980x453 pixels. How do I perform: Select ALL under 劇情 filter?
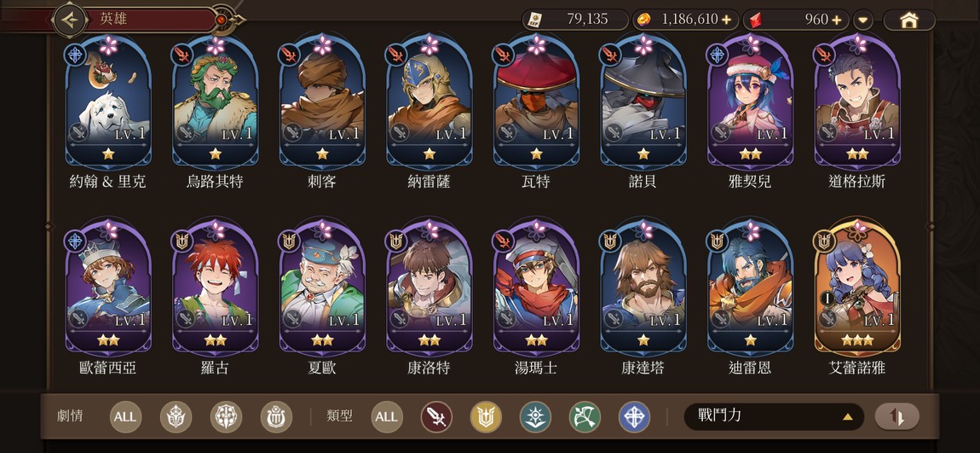pyautogui.click(x=125, y=416)
